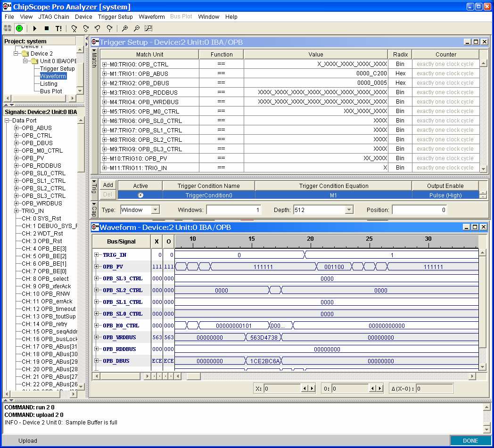
Task: Select the active radio for TriggerCondition0
Action: (x=140, y=195)
